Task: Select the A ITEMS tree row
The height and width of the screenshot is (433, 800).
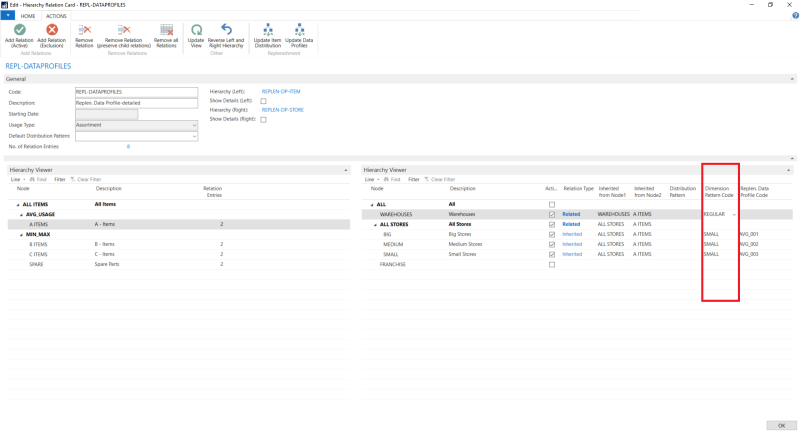Action: tap(179, 224)
